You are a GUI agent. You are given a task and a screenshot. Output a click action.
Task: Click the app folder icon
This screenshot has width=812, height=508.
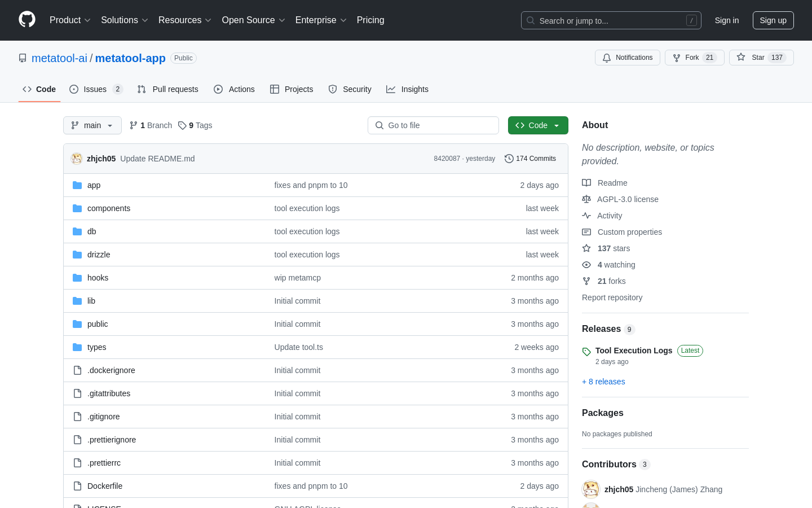(x=77, y=185)
